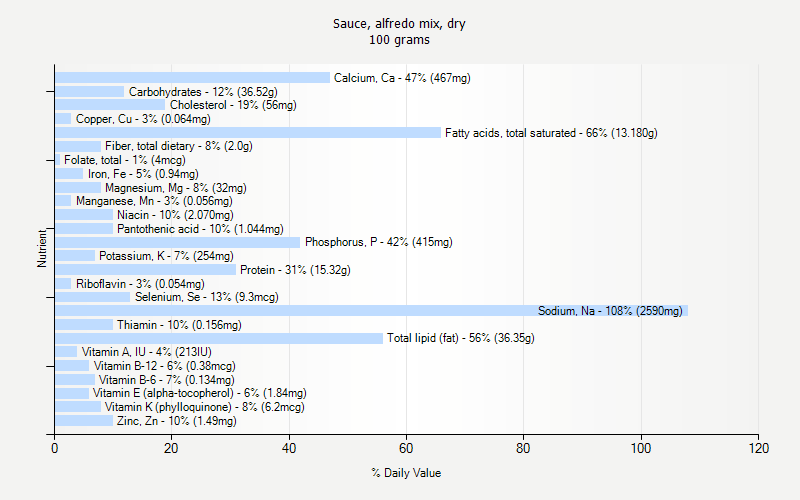Select the Protein 31% bar
Viewport: 800px width, 500px height.
(145, 270)
